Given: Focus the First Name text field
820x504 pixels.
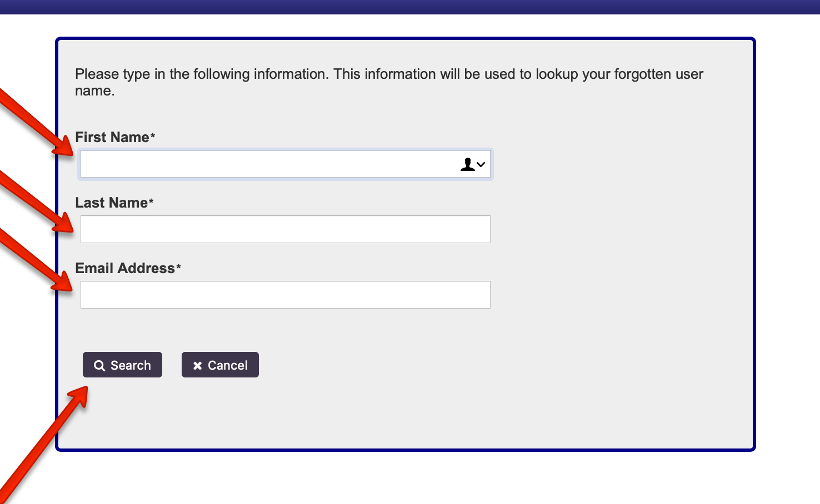Looking at the screenshot, I should tap(286, 164).
